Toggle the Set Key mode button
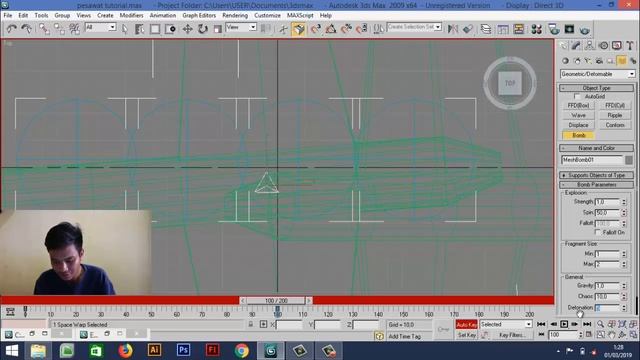The width and height of the screenshot is (640, 360). tap(466, 335)
